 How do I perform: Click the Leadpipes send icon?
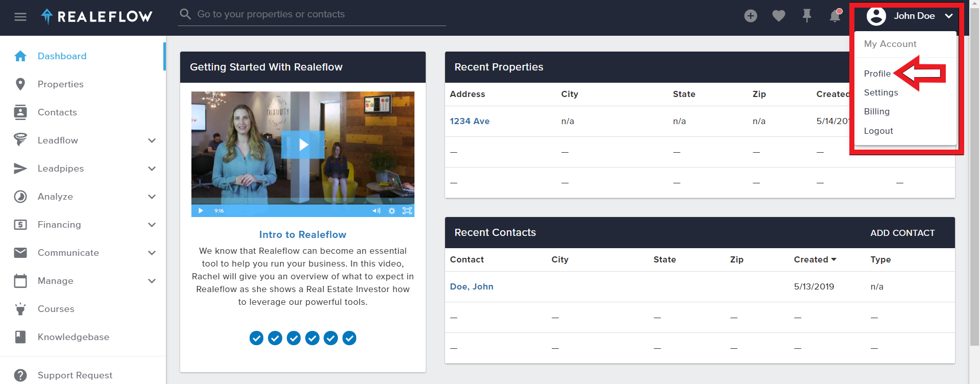(20, 169)
